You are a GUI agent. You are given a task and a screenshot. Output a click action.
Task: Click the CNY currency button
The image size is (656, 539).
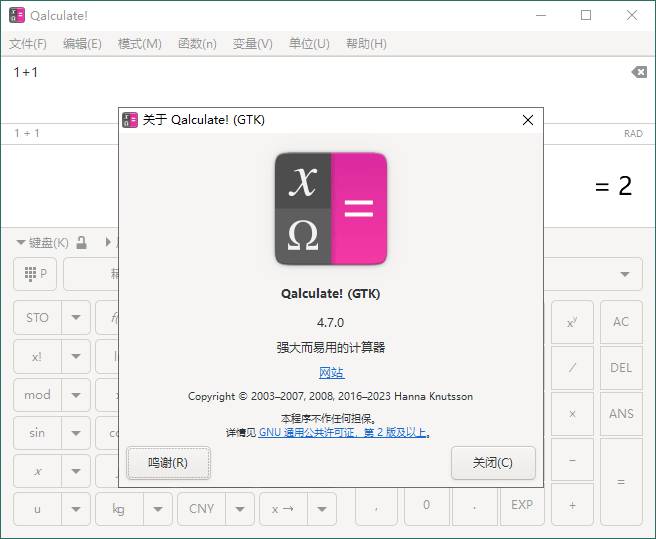201,509
